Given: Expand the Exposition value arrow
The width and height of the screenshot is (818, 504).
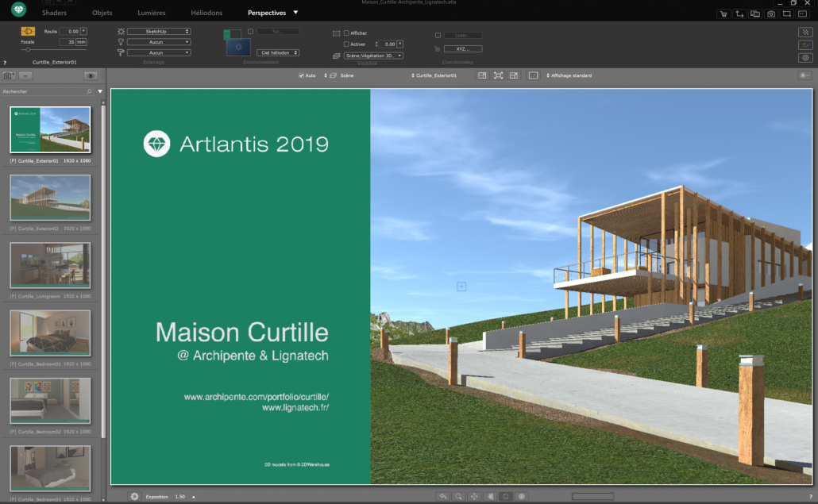Looking at the screenshot, I should coord(194,497).
